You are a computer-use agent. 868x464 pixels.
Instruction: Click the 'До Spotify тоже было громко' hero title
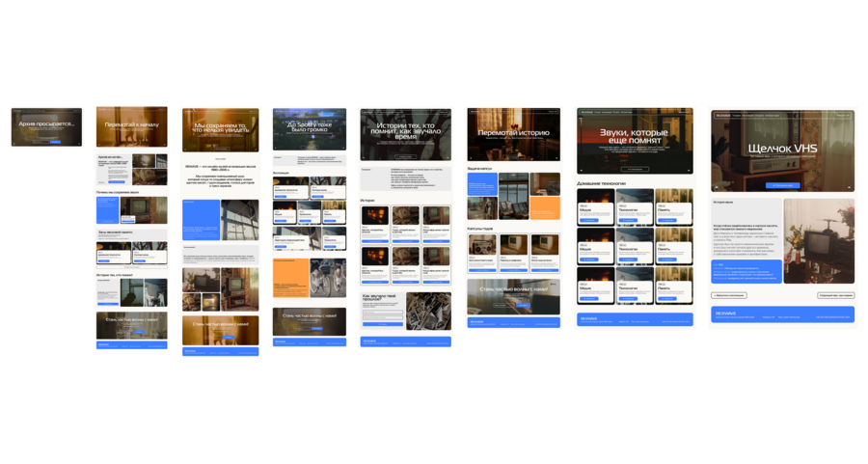click(310, 126)
